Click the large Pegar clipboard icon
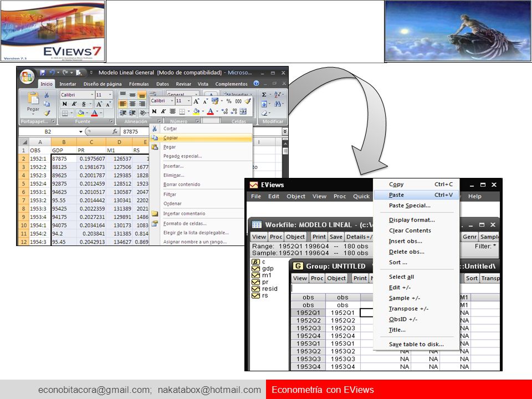532x399 pixels. tap(33, 99)
